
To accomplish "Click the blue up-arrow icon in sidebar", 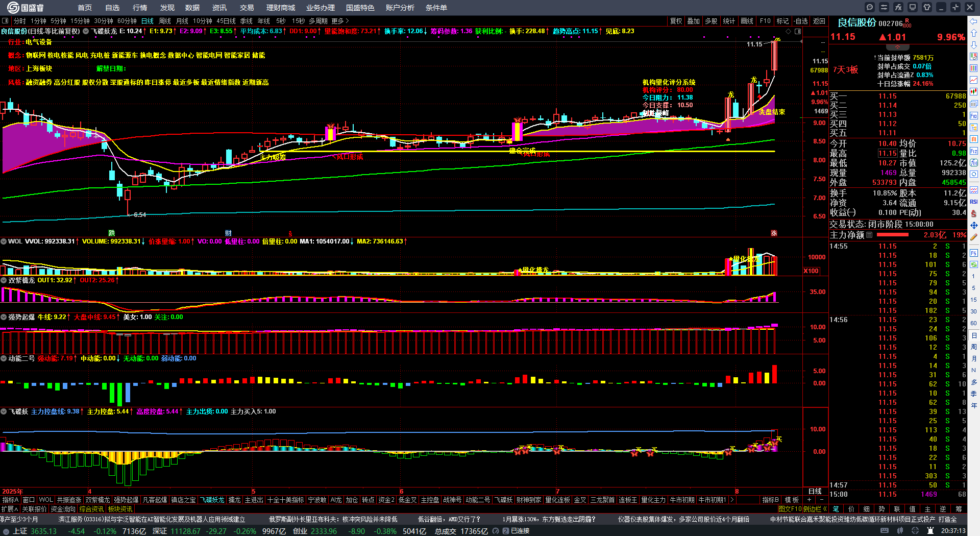I will click(x=974, y=33).
